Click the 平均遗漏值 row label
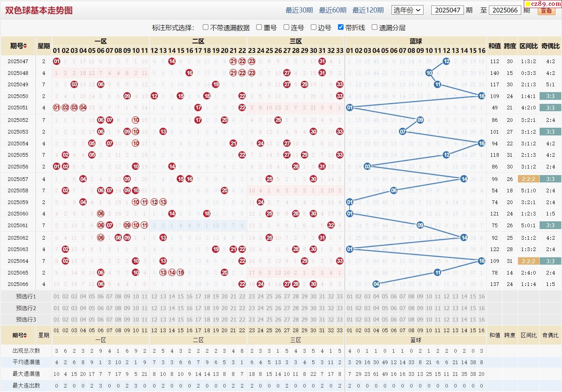562x392 pixels. point(26,362)
